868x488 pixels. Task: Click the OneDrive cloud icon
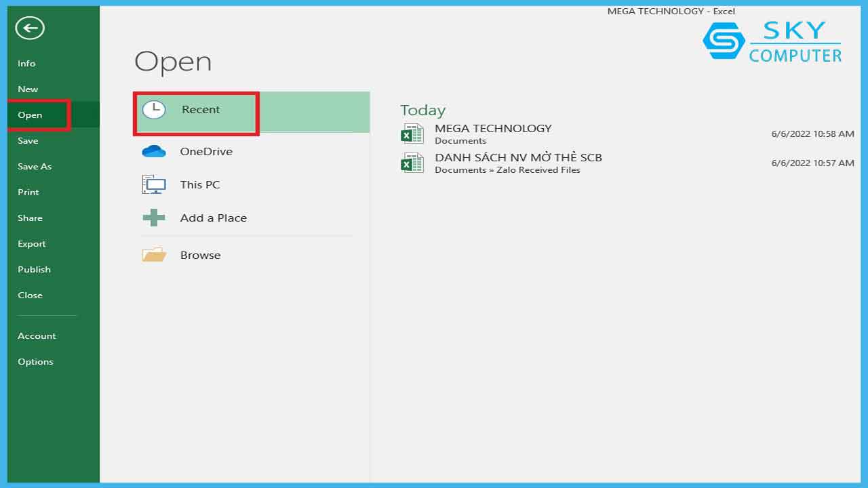pyautogui.click(x=154, y=151)
